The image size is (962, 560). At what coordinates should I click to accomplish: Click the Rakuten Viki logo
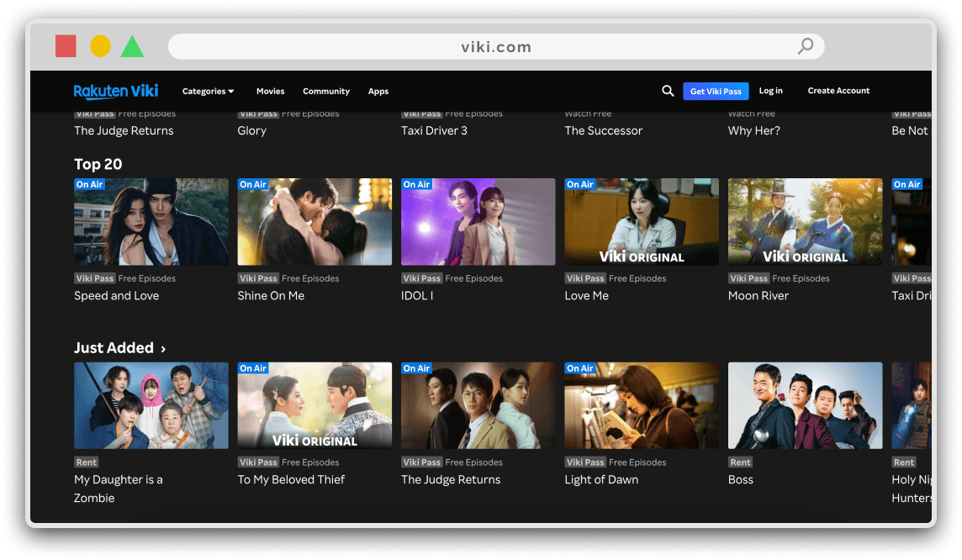click(x=116, y=91)
